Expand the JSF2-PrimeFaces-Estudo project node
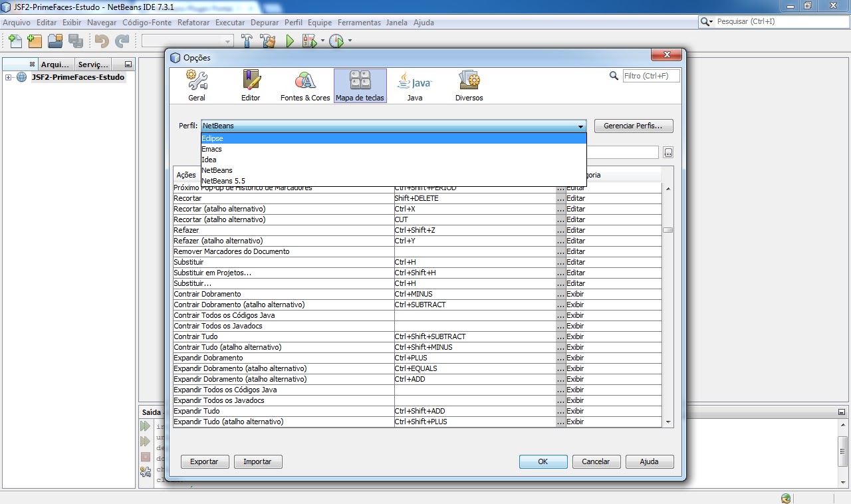Image resolution: width=851 pixels, height=504 pixels. tap(7, 77)
